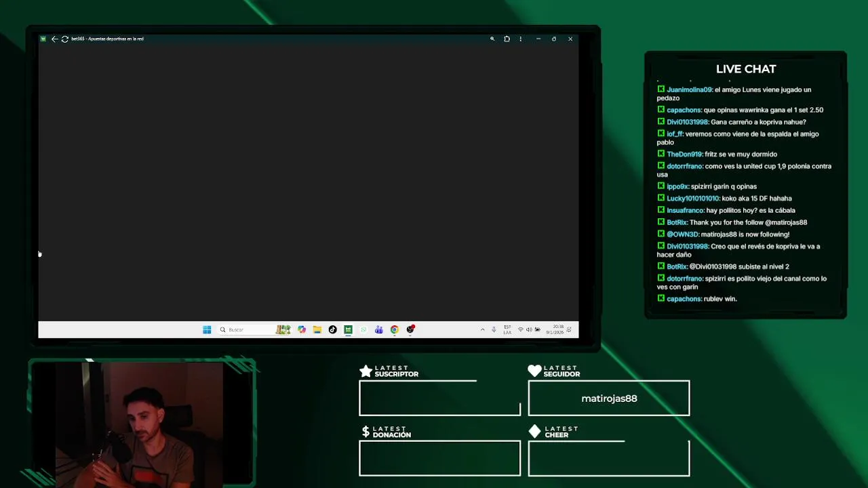Click Juanimolina09 username in live chat

pos(689,89)
